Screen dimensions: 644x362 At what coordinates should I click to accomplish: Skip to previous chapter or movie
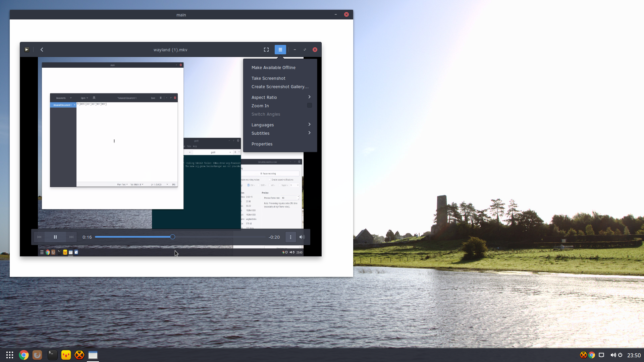pyautogui.click(x=39, y=237)
